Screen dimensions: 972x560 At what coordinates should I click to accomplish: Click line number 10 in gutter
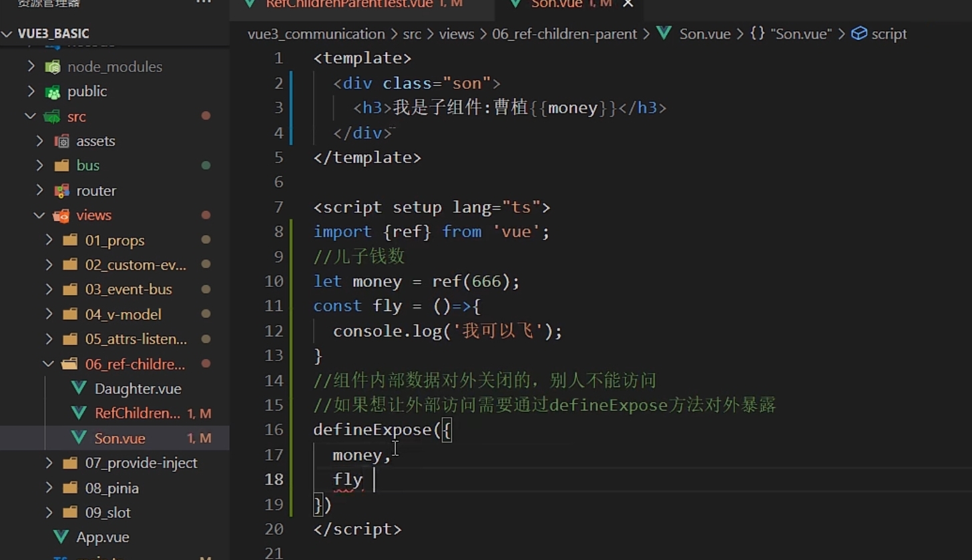pos(274,281)
